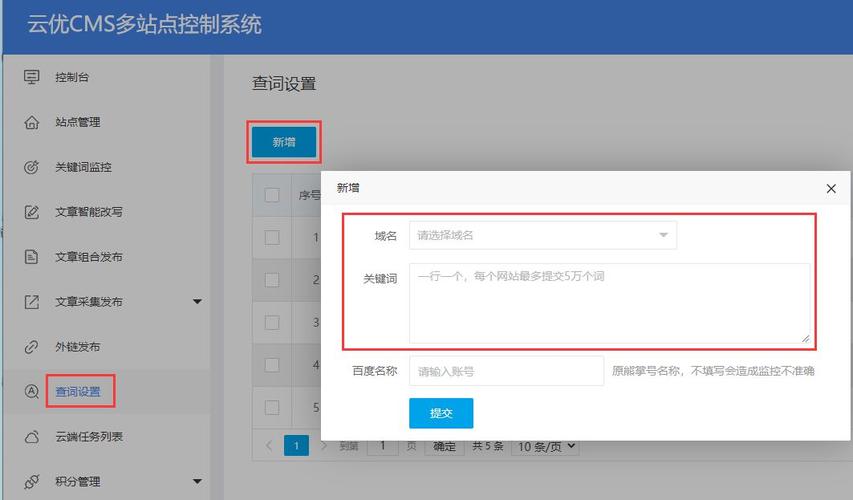Viewport: 853px width, 500px height.
Task: Click the 序号 column header
Action: pos(309,195)
